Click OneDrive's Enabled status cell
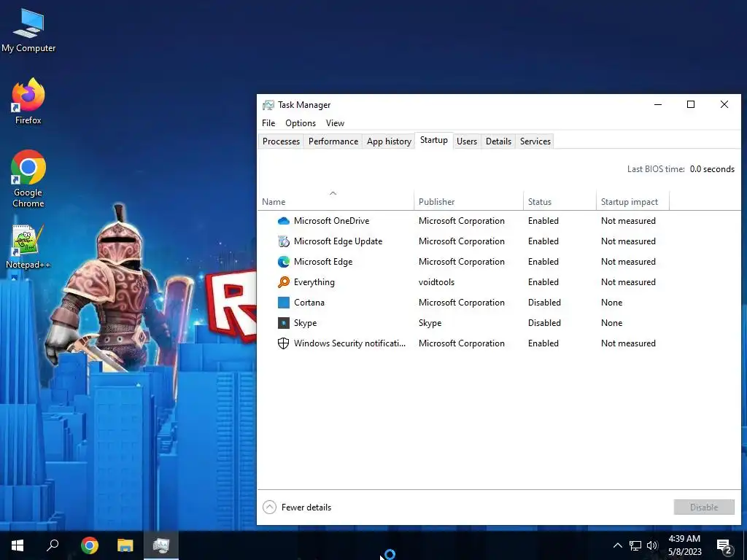747x560 pixels. coord(543,221)
